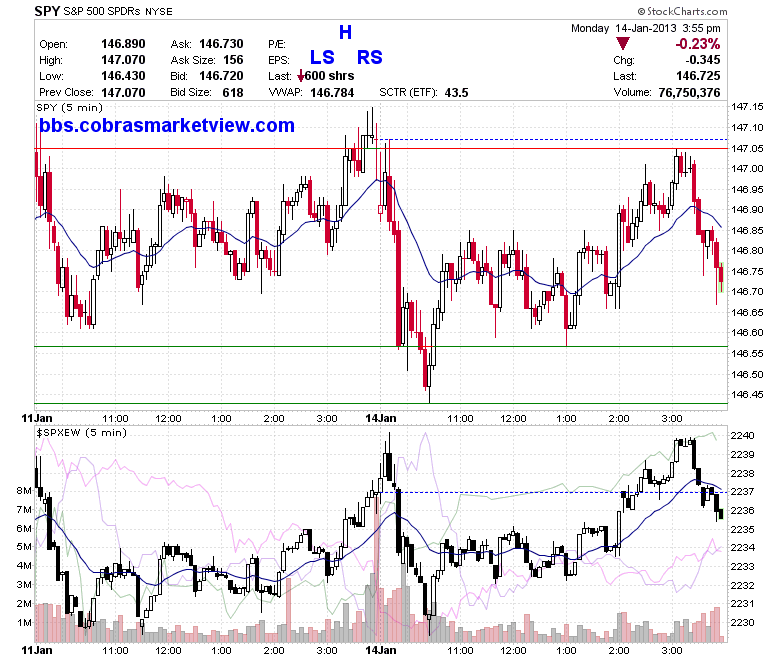
Task: Click the blue H head annotation
Action: click(x=345, y=32)
